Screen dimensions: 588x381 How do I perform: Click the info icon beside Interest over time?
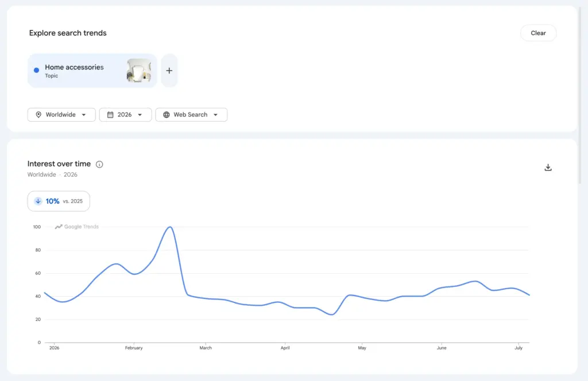tap(99, 164)
